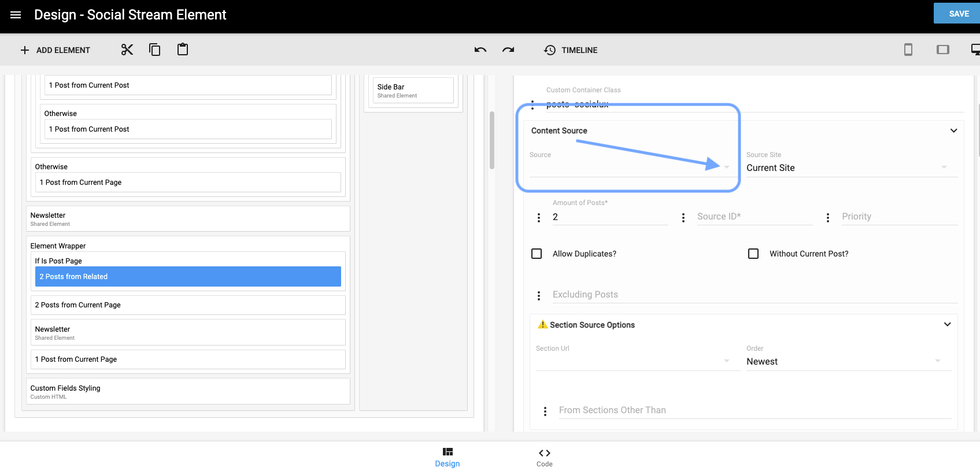Click the cut scissors icon
This screenshot has height=472, width=980.
point(127,50)
